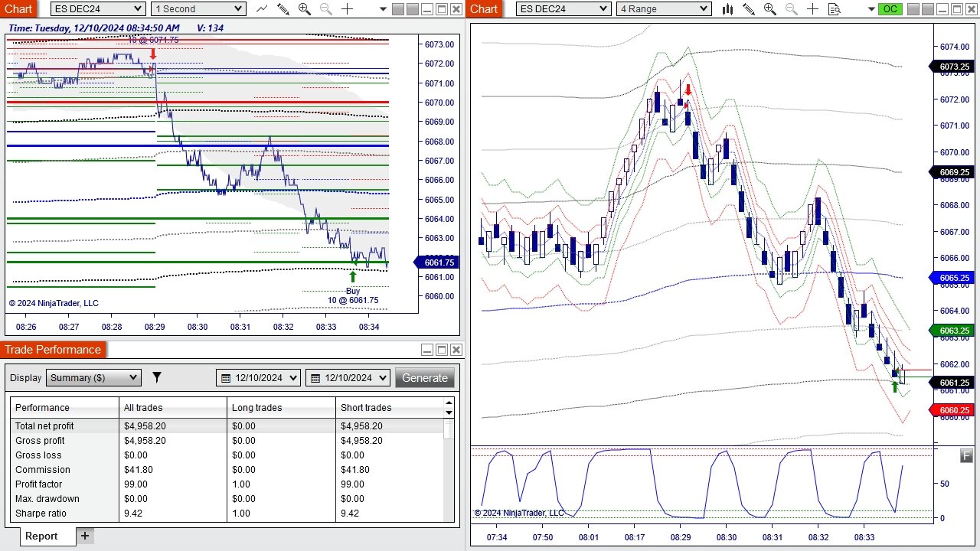Open the filter funnel in Trade Performance
This screenshot has width=980, height=551.
point(157,377)
